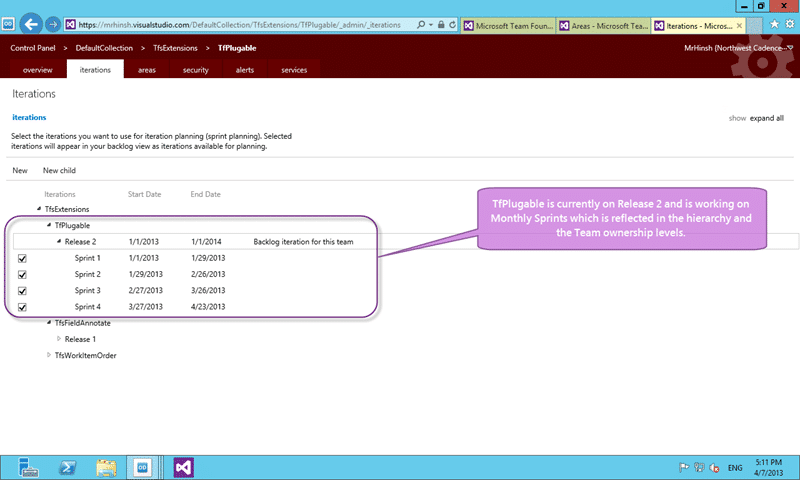Open the alerts admin tab

tap(244, 70)
